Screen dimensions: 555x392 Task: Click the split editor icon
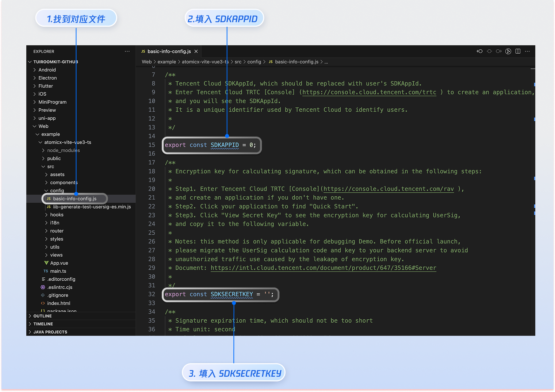coord(518,51)
